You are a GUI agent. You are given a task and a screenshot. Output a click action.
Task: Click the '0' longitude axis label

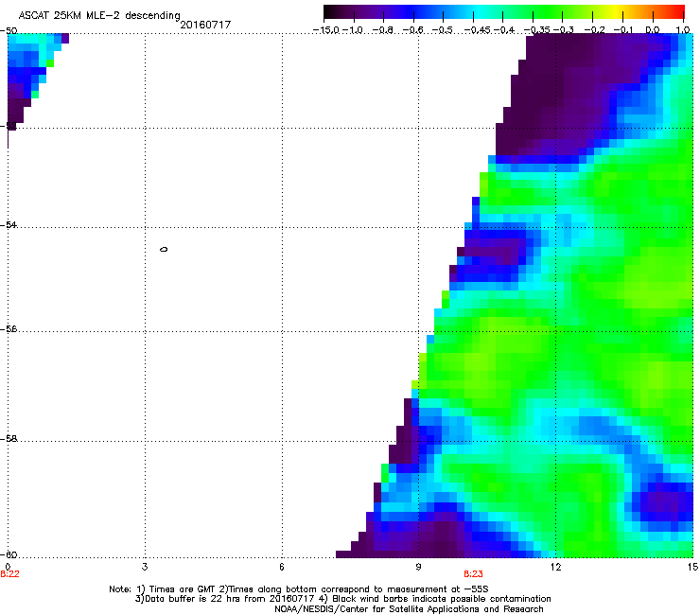(8, 567)
